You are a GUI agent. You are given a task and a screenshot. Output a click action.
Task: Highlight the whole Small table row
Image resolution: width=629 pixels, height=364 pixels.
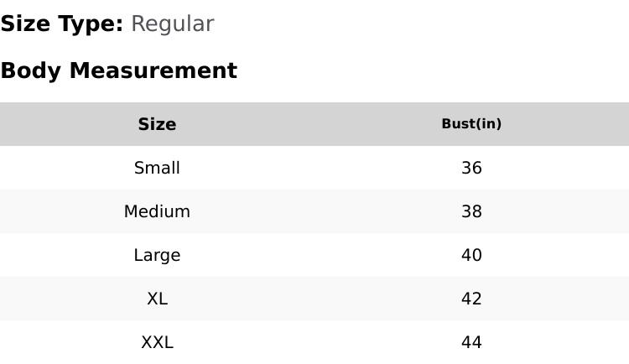(314, 168)
